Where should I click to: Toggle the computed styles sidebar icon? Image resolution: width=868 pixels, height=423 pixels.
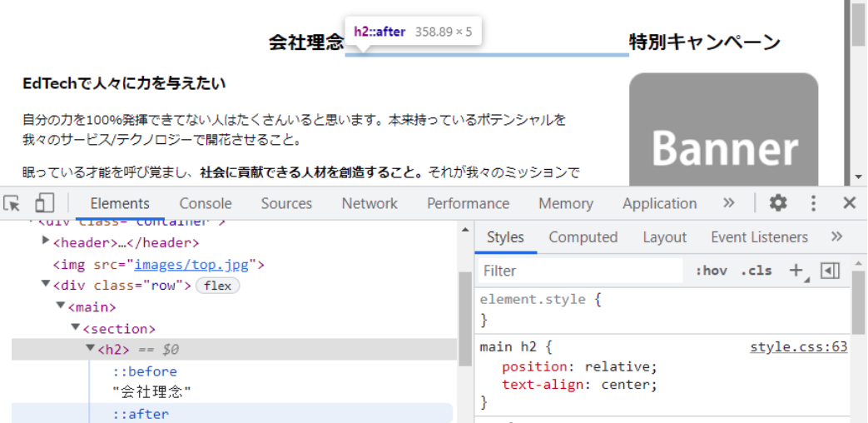(x=830, y=270)
